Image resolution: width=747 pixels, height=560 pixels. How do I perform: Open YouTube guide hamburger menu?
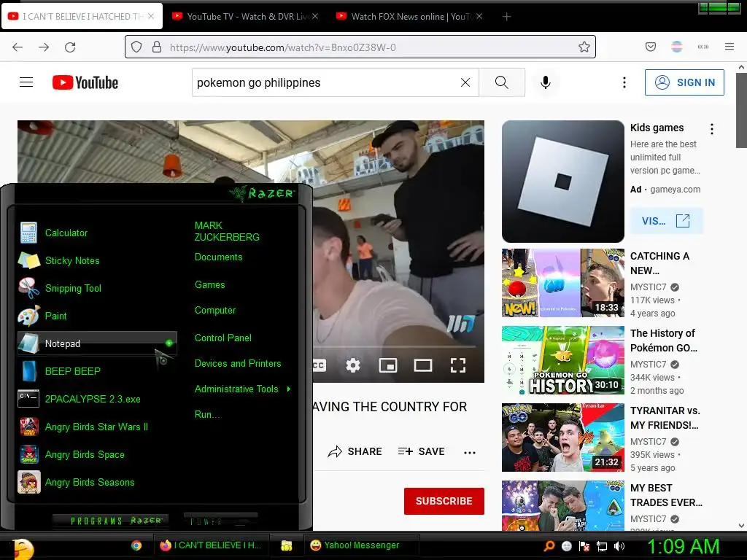(26, 82)
